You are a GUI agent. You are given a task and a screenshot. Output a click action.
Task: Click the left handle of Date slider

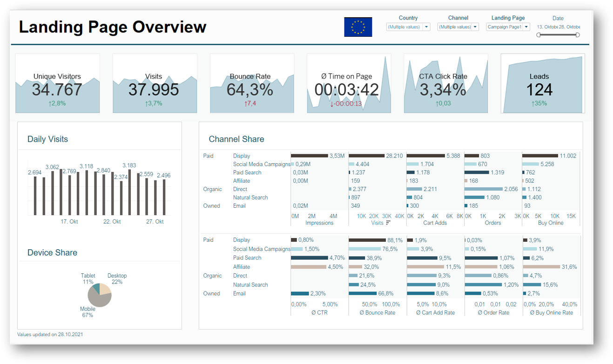coord(539,35)
